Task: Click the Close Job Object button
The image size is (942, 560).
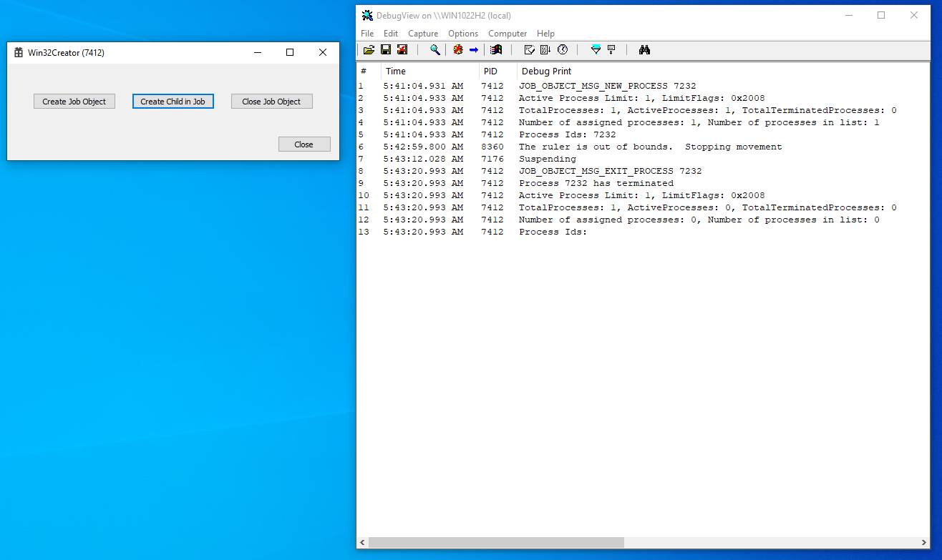Action: 272,102
